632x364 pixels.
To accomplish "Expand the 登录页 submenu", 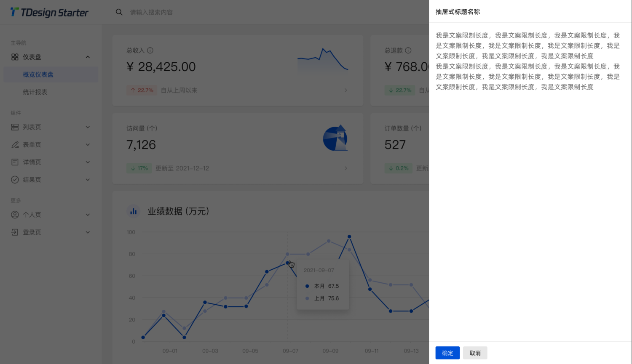I will pos(88,232).
